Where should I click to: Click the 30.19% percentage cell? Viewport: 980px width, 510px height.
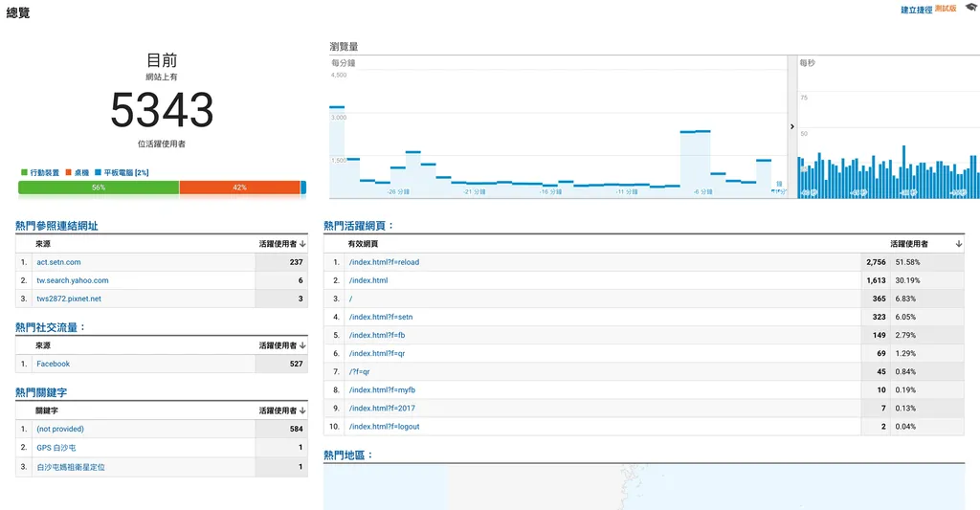(907, 280)
